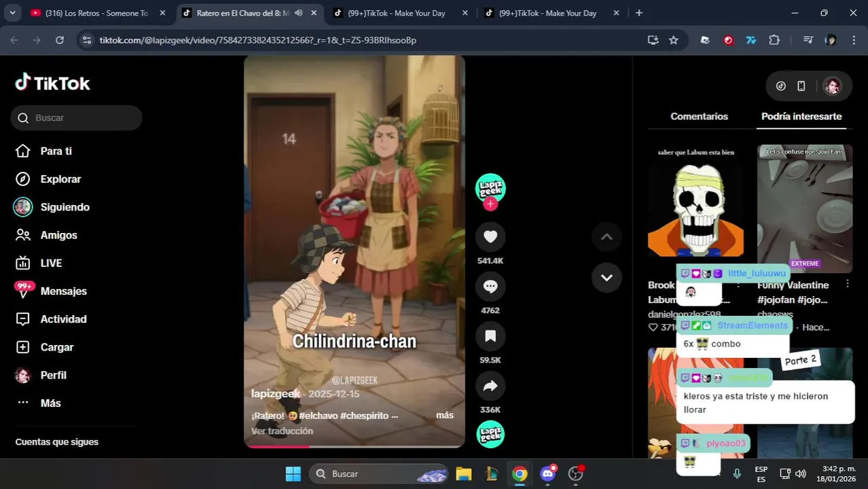Click the TikTok logo
Image resolution: width=868 pixels, height=489 pixels.
pyautogui.click(x=52, y=83)
